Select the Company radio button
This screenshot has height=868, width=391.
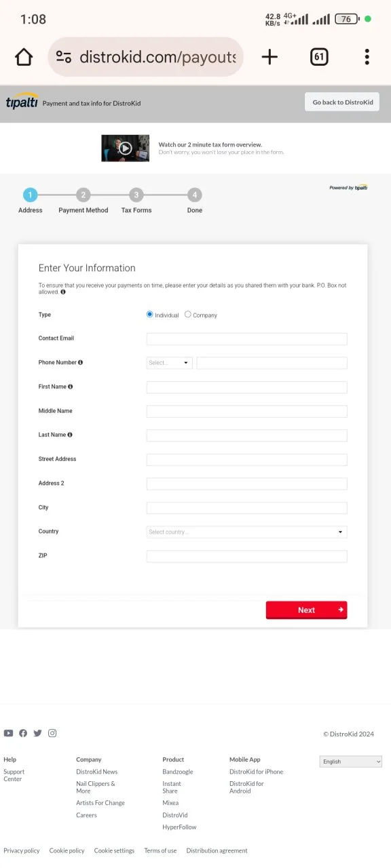tap(188, 315)
